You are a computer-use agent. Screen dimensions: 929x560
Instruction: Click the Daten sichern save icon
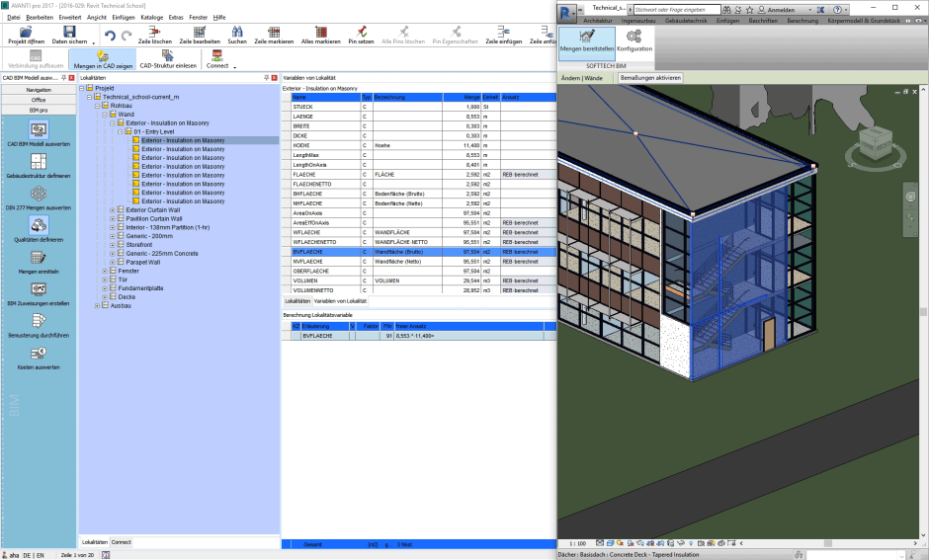click(69, 36)
